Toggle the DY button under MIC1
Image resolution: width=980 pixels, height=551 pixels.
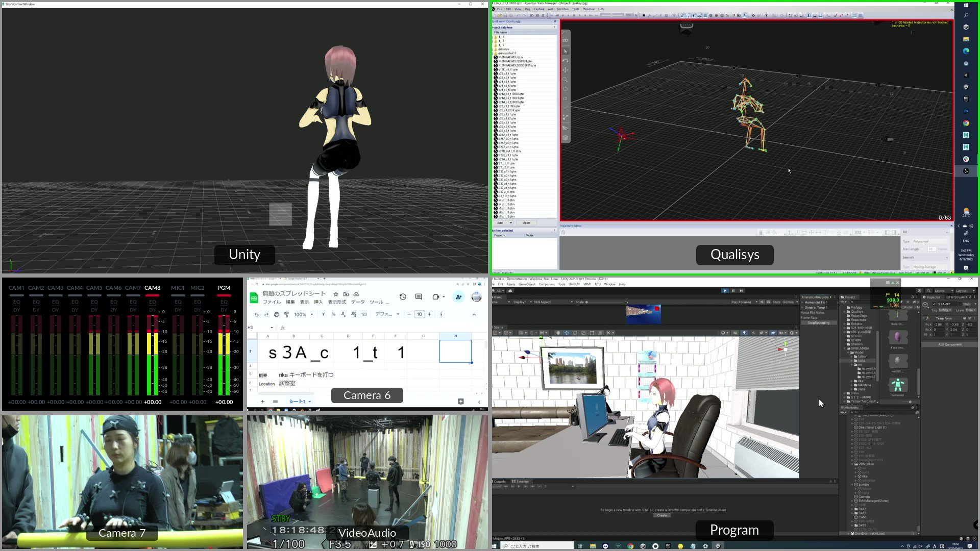pos(178,310)
